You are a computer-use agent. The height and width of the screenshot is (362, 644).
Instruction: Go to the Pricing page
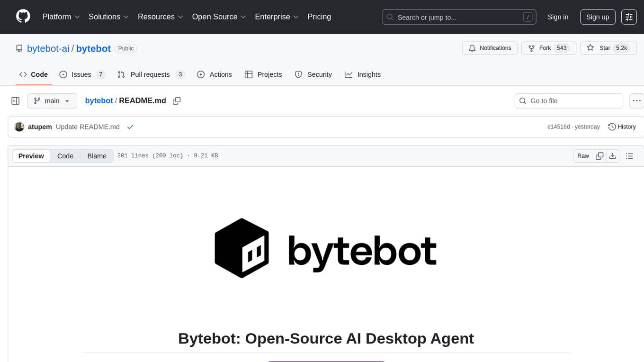319,17
